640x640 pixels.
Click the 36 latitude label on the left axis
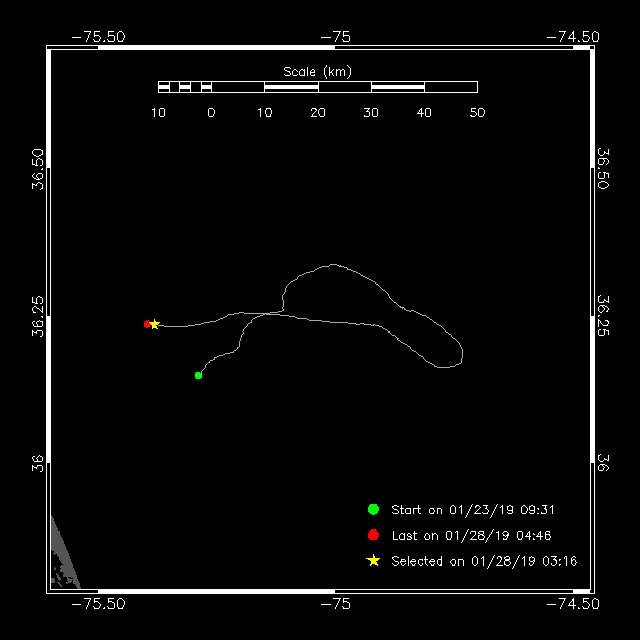38,462
